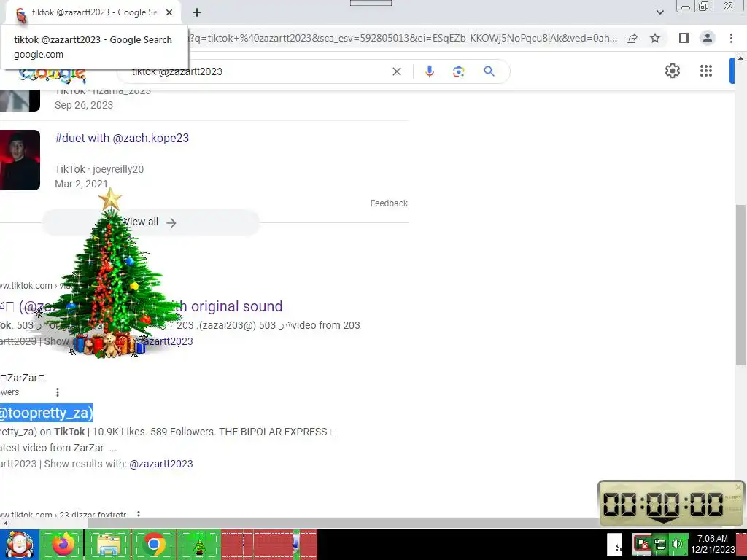Viewport: 747px width, 560px height.
Task: Switch to Chrome on the taskbar
Action: point(153,545)
